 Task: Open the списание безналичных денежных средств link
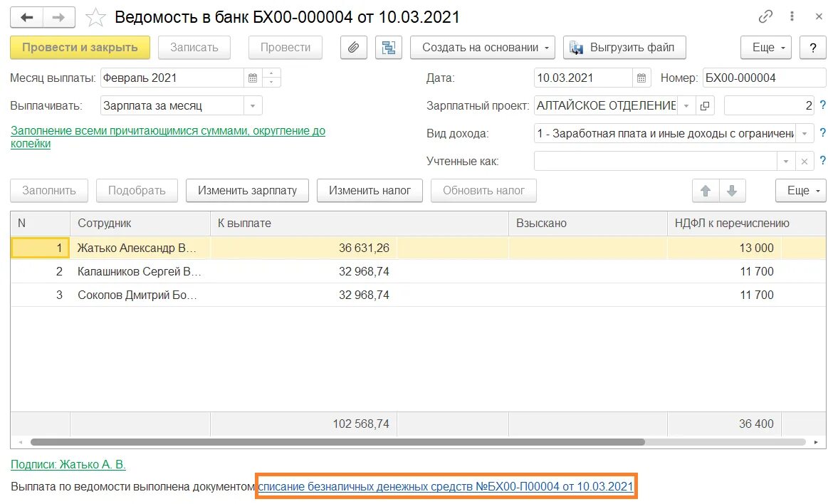click(x=446, y=487)
